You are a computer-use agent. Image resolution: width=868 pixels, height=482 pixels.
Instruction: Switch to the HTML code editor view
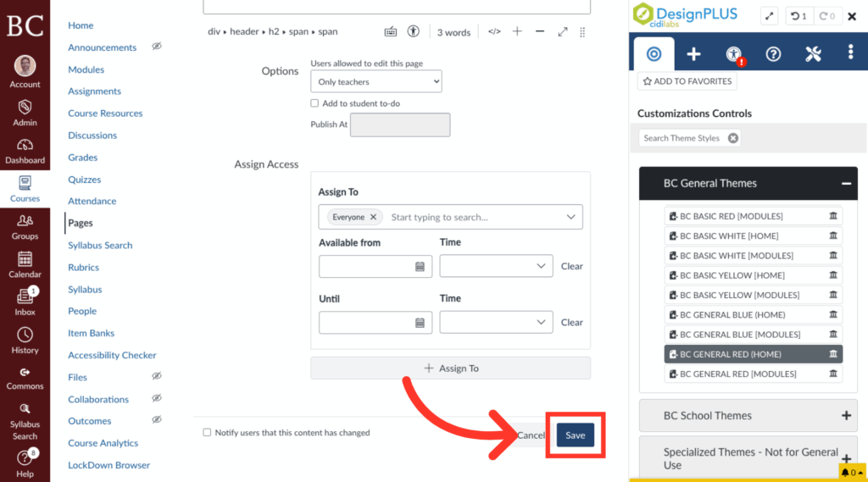point(494,31)
